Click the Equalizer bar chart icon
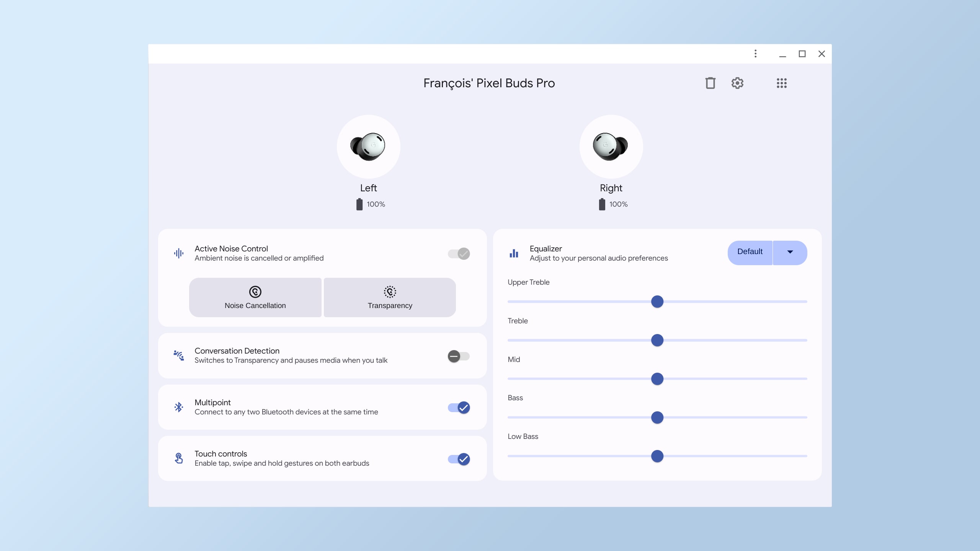 [514, 253]
